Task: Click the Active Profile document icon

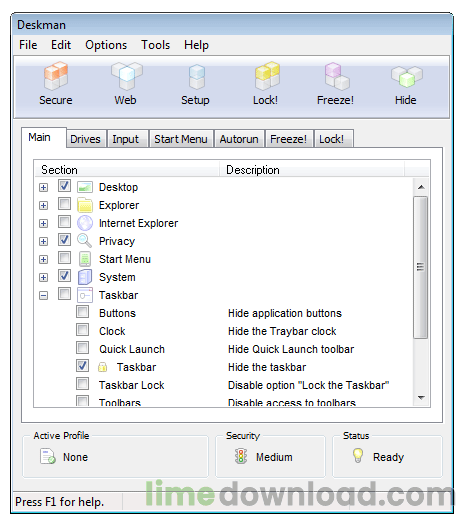Action: pyautogui.click(x=47, y=456)
